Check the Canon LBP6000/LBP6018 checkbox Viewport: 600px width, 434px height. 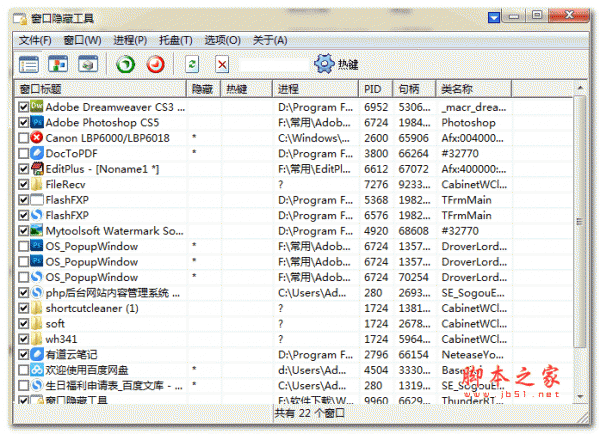[23, 138]
